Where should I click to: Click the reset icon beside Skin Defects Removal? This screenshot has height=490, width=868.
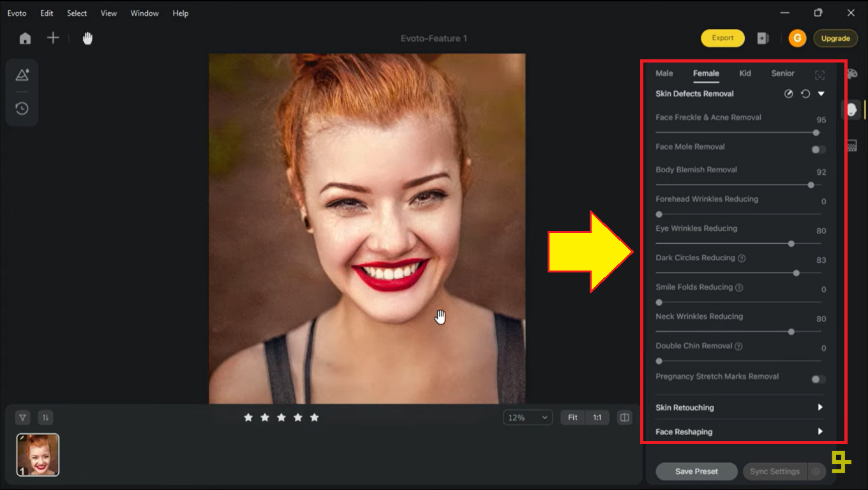805,93
